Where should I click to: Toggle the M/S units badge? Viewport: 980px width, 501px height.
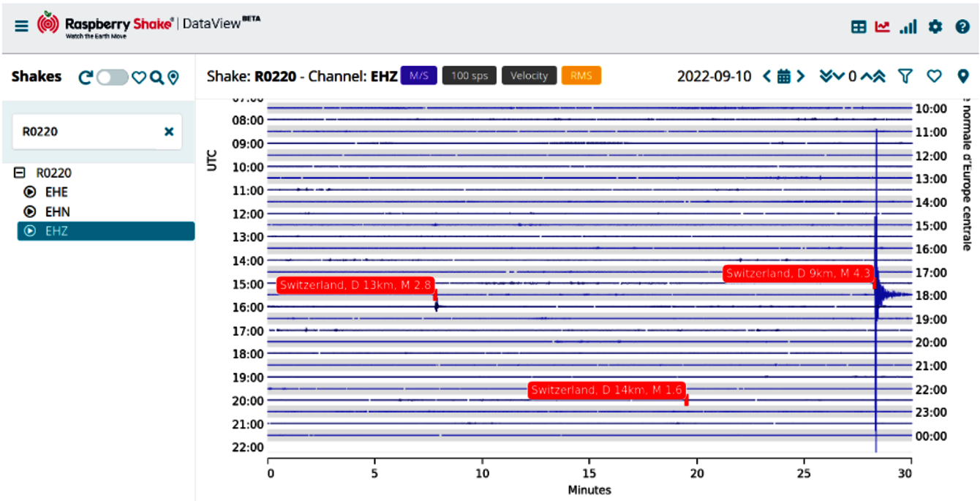coord(418,76)
